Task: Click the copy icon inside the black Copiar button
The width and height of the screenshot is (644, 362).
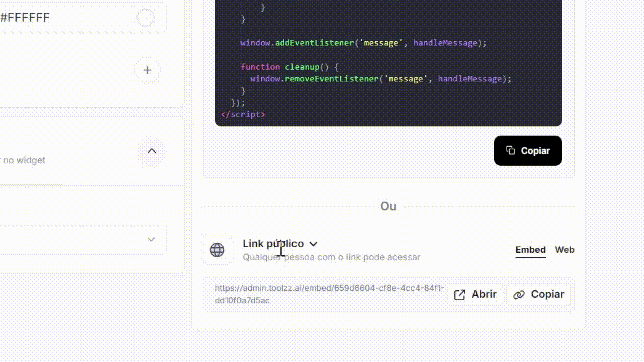Action: point(511,150)
